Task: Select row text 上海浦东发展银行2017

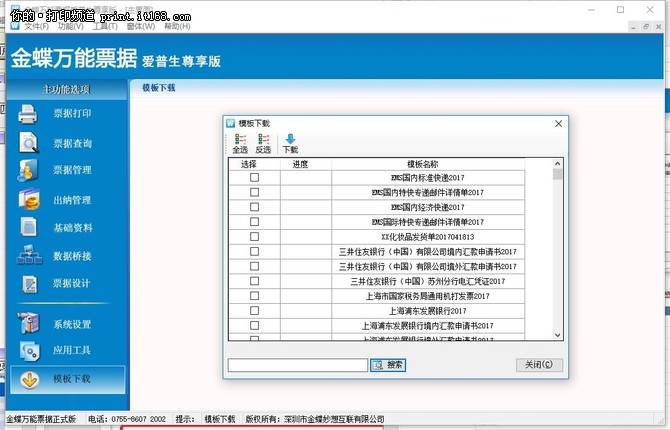Action: pyautogui.click(x=428, y=311)
